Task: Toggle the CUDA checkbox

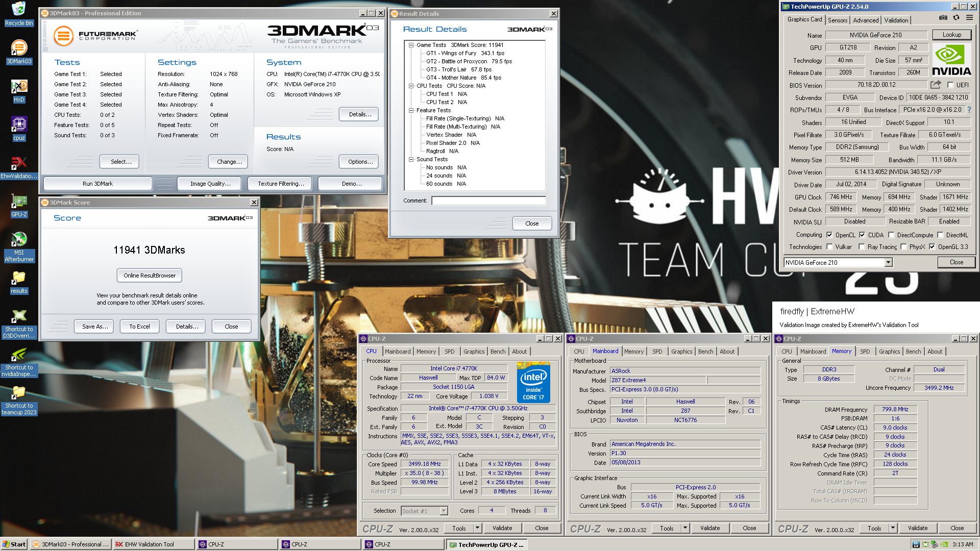Action: (x=862, y=235)
